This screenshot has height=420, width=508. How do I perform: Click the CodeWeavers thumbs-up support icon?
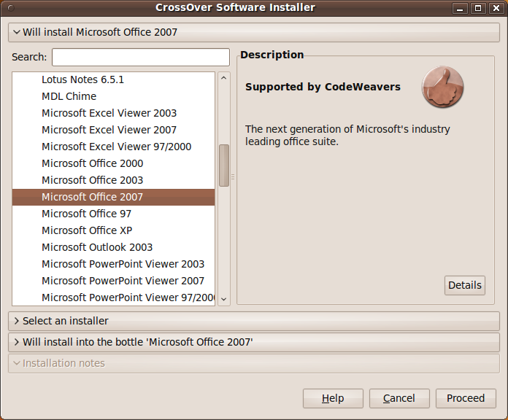click(x=442, y=87)
